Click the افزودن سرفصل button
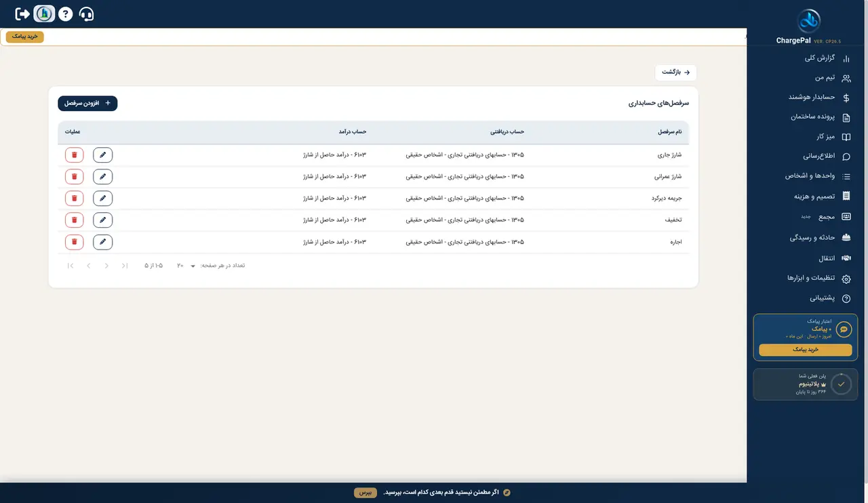Image resolution: width=868 pixels, height=503 pixels. tap(87, 103)
